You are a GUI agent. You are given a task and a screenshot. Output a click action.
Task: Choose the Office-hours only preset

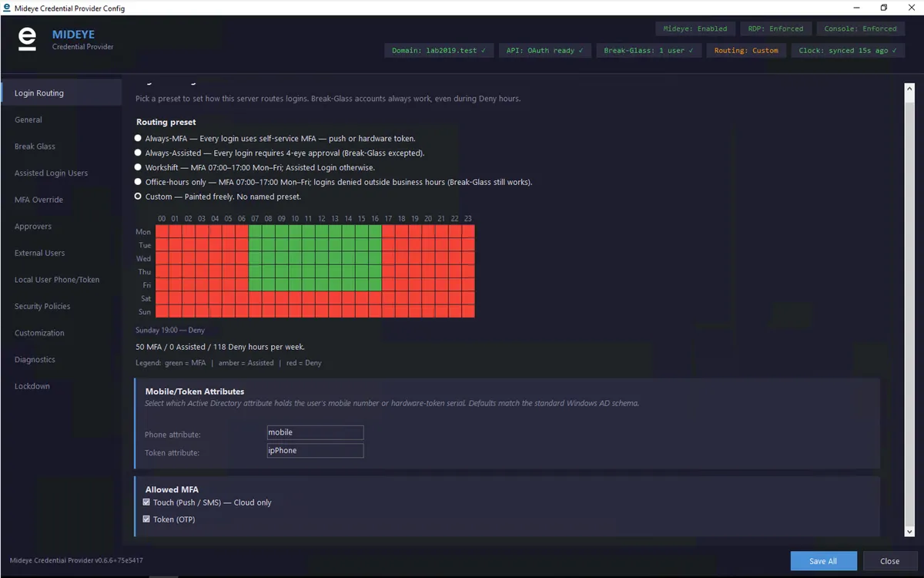(138, 182)
